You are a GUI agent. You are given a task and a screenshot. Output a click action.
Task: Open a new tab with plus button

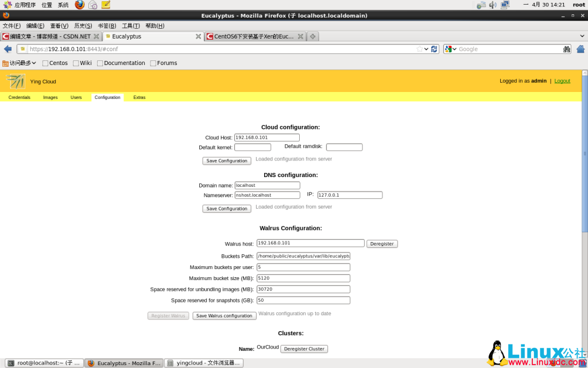[x=312, y=36]
